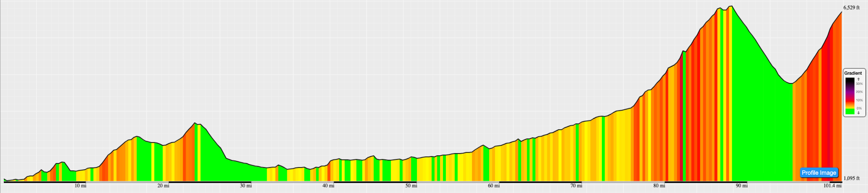This screenshot has height=193, width=868.
Task: Click the 101.4 mi end distance label
Action: [832, 186]
